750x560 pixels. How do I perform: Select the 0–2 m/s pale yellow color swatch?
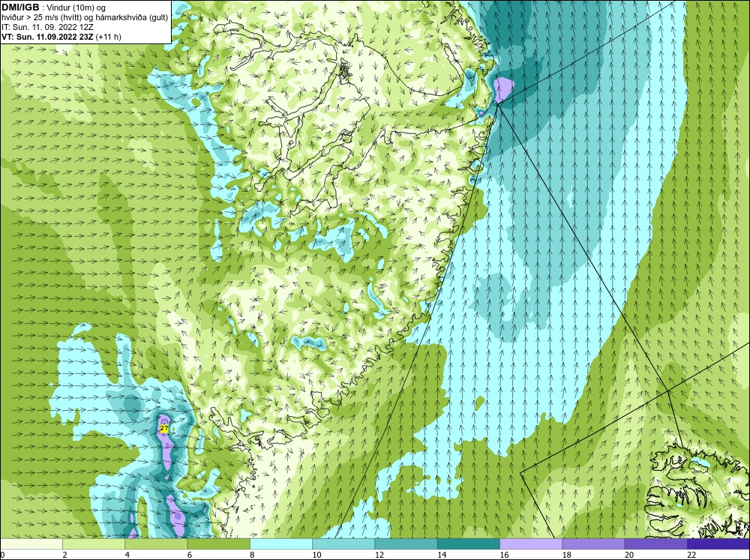pyautogui.click(x=31, y=544)
